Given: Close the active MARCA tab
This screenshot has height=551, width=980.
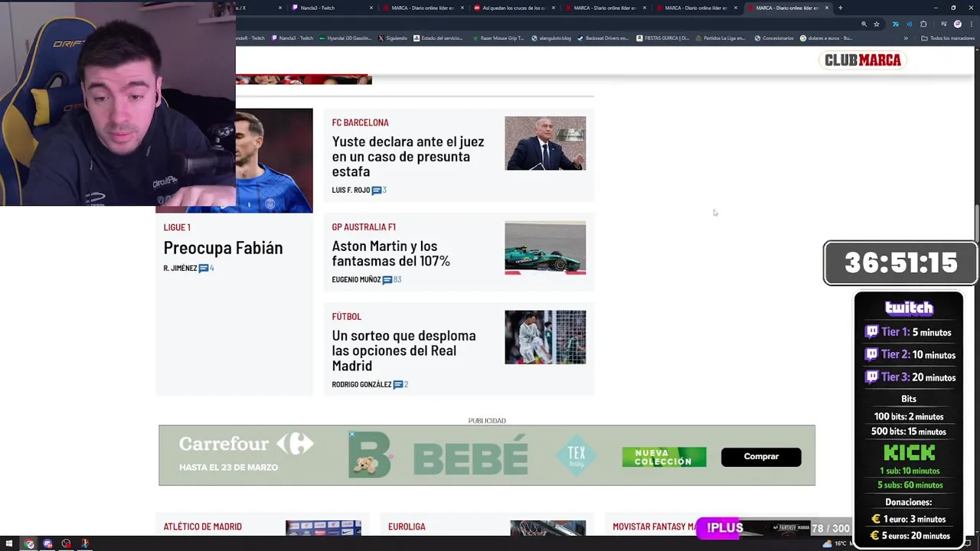Looking at the screenshot, I should click(x=827, y=8).
